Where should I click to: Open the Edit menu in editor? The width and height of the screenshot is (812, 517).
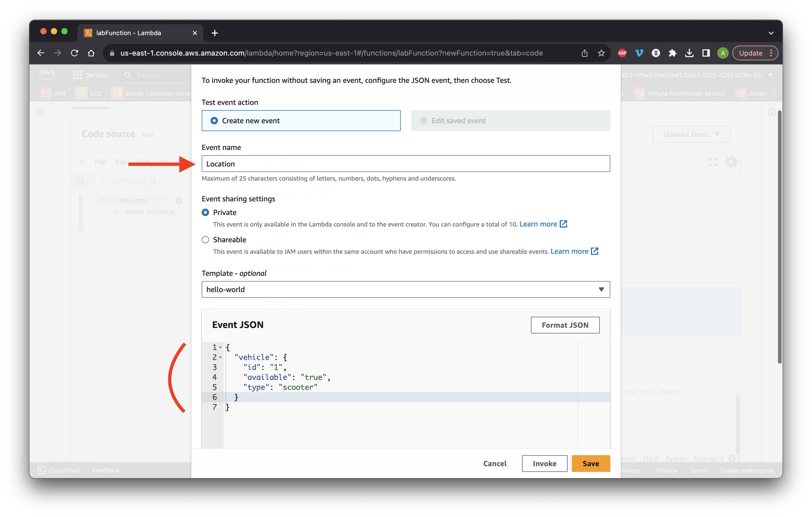click(x=121, y=162)
